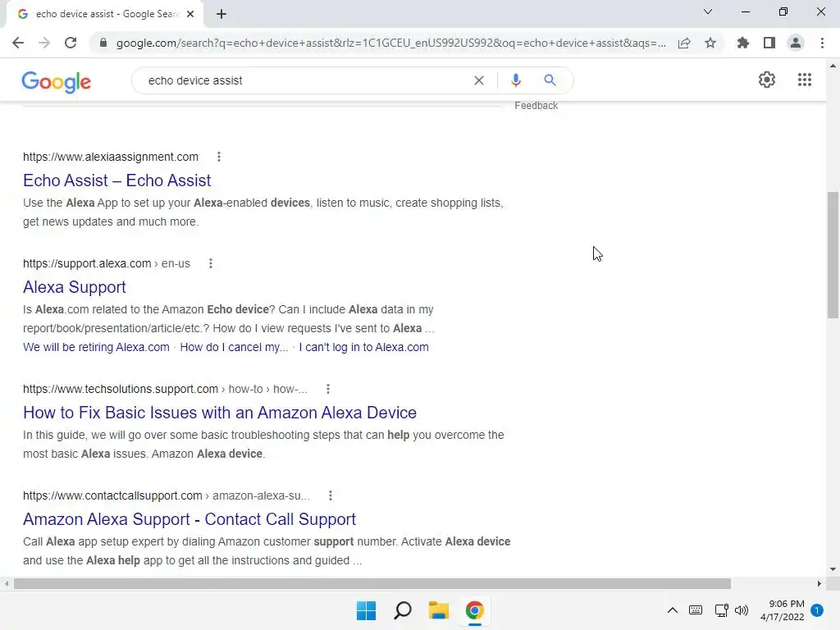
Task: Open network status tray icon
Action: 721,610
